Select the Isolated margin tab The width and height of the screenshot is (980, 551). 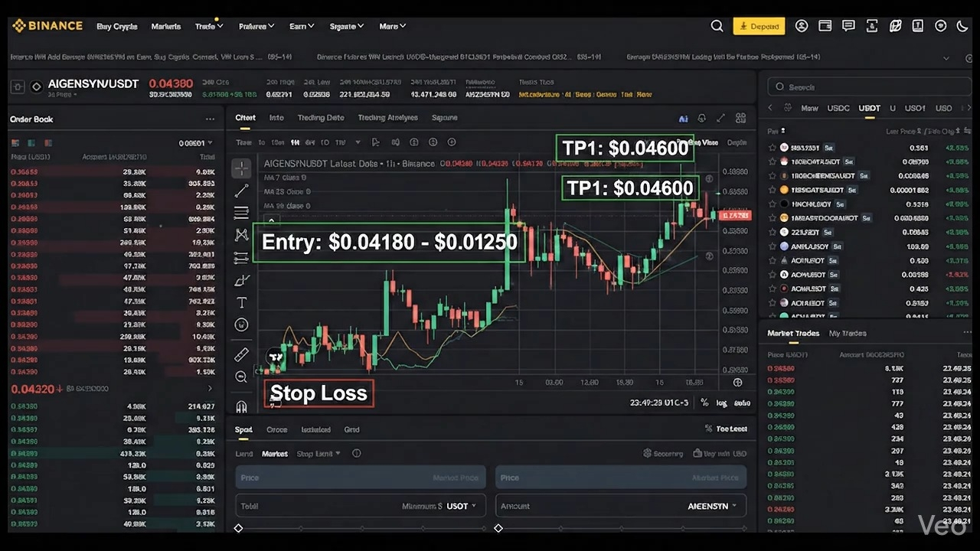tap(315, 429)
